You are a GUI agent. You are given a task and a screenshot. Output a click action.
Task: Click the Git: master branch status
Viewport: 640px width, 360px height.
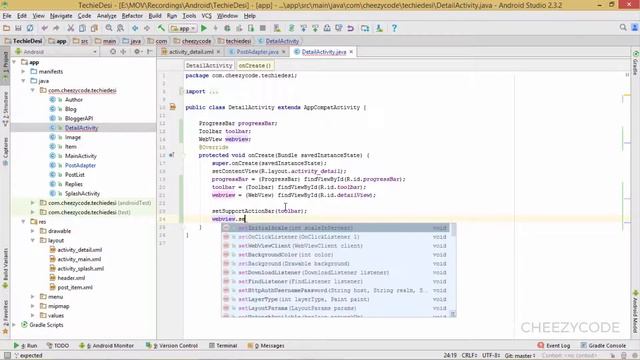click(520, 356)
